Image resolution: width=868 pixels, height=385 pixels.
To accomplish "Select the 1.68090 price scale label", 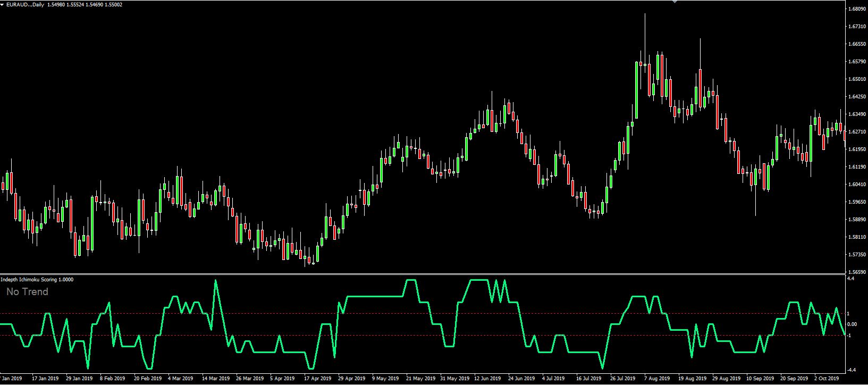I will [856, 9].
